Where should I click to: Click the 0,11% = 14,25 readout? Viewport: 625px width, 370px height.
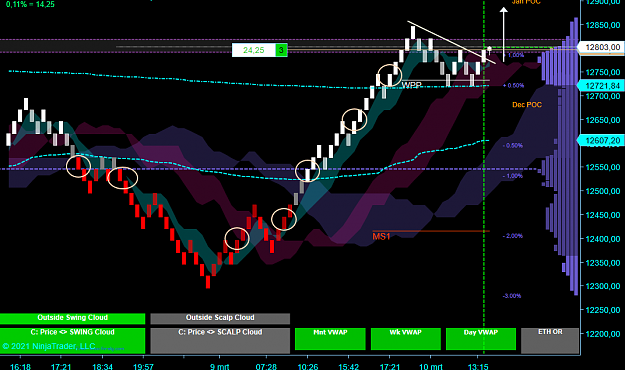(30, 4)
